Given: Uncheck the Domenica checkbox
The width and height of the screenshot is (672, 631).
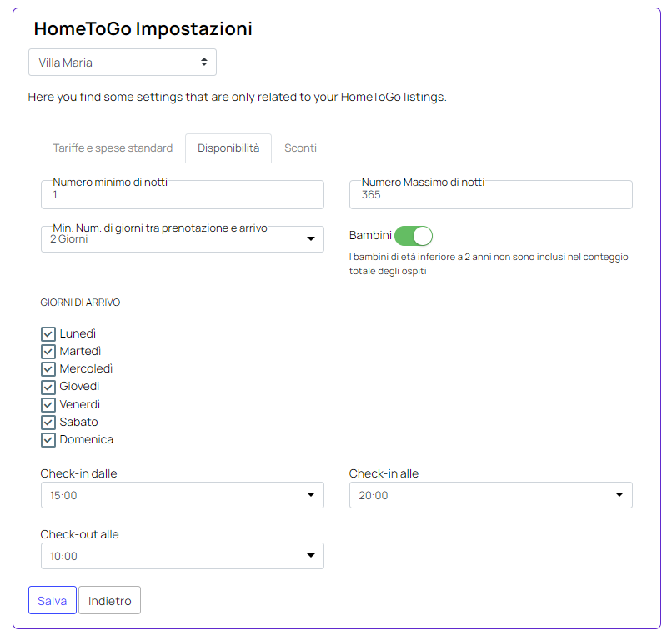Looking at the screenshot, I should tap(48, 440).
